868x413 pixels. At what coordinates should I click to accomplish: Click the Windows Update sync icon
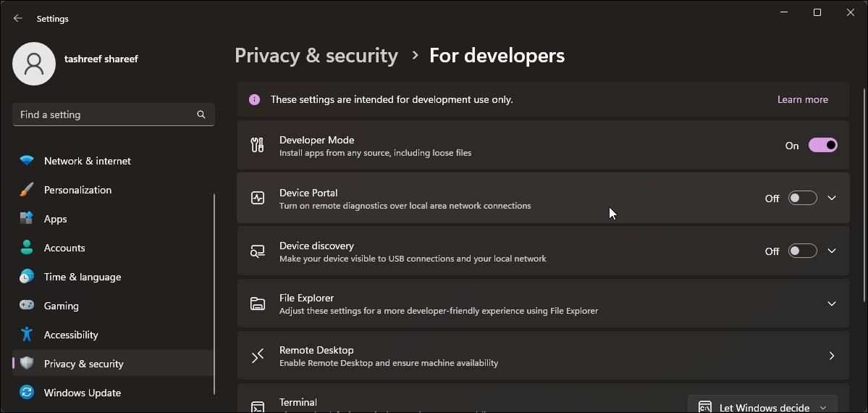pos(27,393)
